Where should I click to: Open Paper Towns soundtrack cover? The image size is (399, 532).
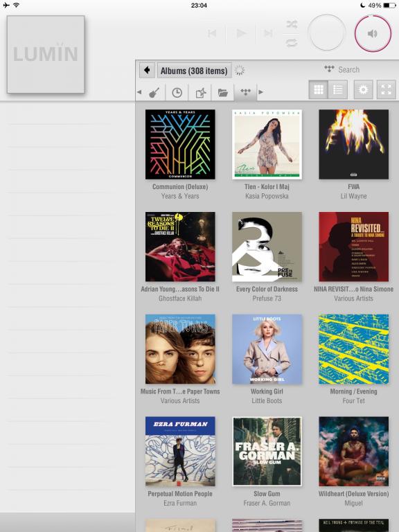pyautogui.click(x=180, y=349)
